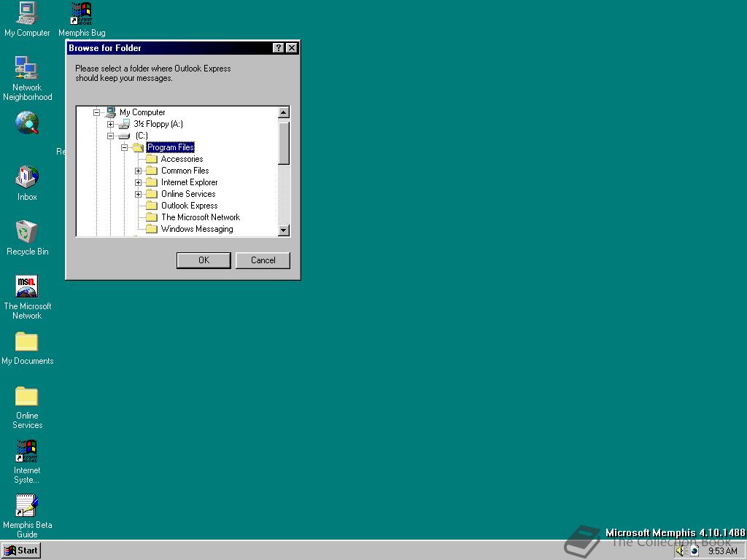Open the Memphis Bug desktop shortcut

click(x=82, y=19)
